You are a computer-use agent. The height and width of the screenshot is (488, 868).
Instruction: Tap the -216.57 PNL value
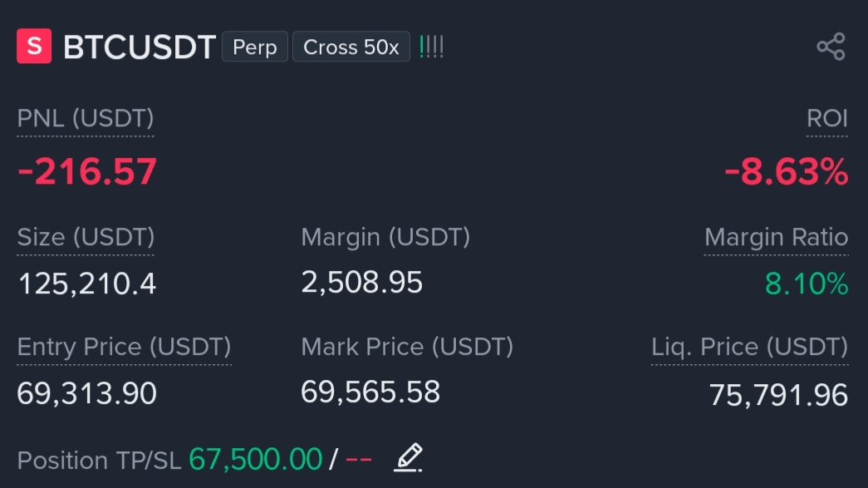[x=87, y=171]
